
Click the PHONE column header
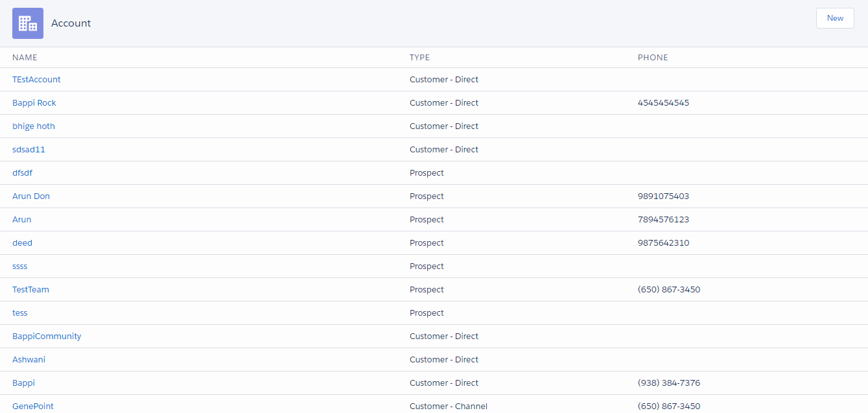coord(653,58)
